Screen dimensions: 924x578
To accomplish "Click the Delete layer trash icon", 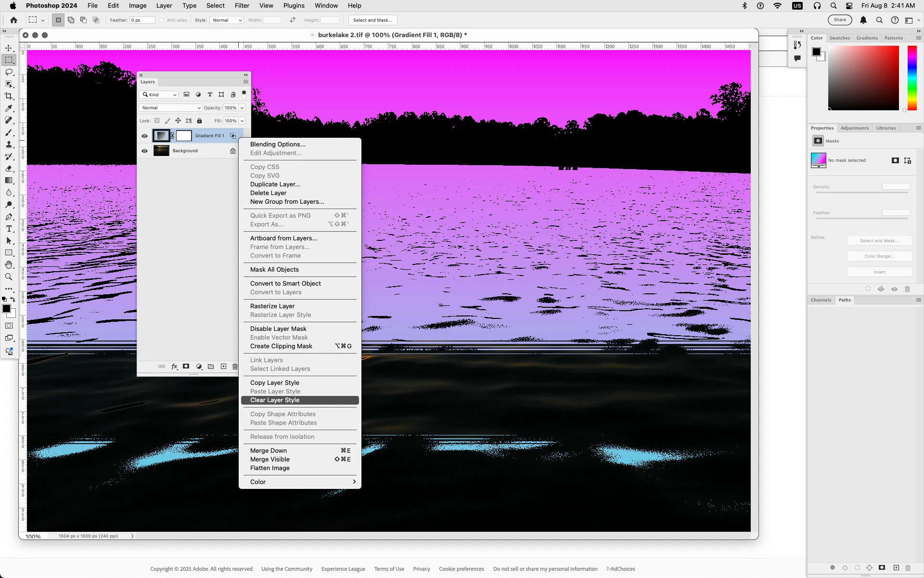I will 235,367.
